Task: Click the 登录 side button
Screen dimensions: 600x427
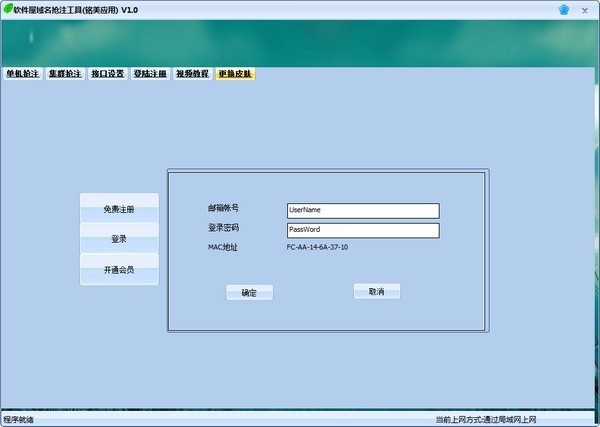Action: (119, 239)
